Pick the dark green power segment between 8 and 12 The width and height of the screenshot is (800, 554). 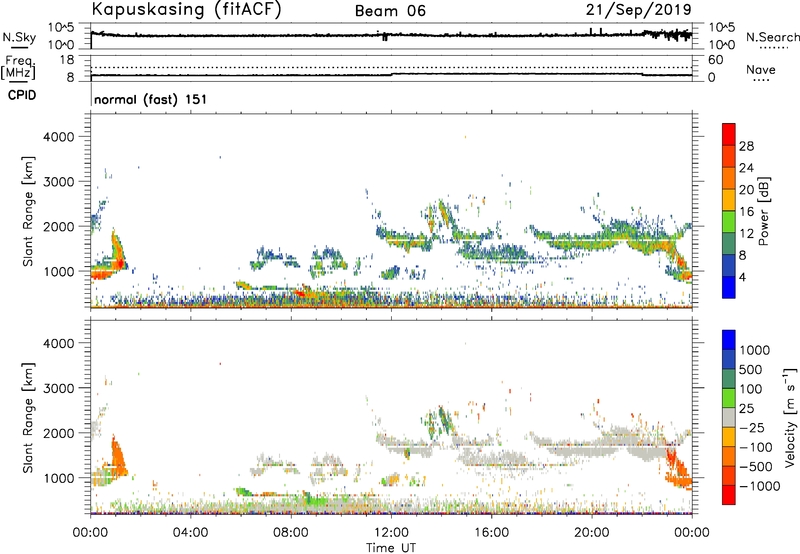coord(729,243)
